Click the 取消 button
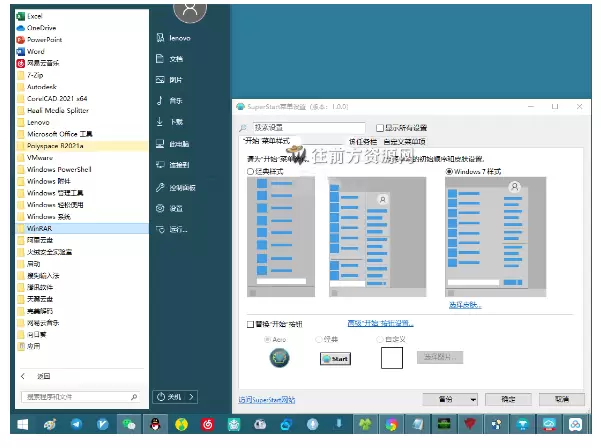 click(562, 399)
